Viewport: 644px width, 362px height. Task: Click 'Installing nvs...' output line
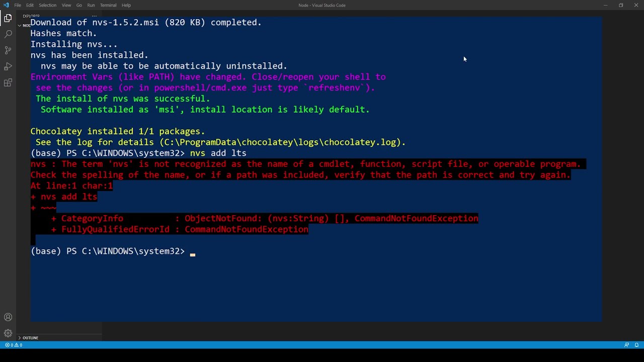(74, 44)
